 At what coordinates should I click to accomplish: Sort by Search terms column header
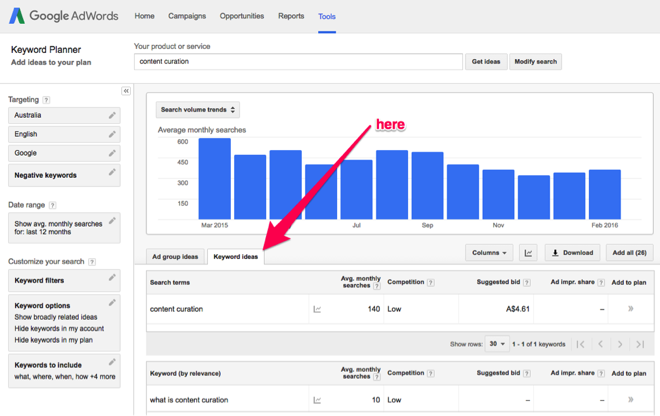(170, 283)
